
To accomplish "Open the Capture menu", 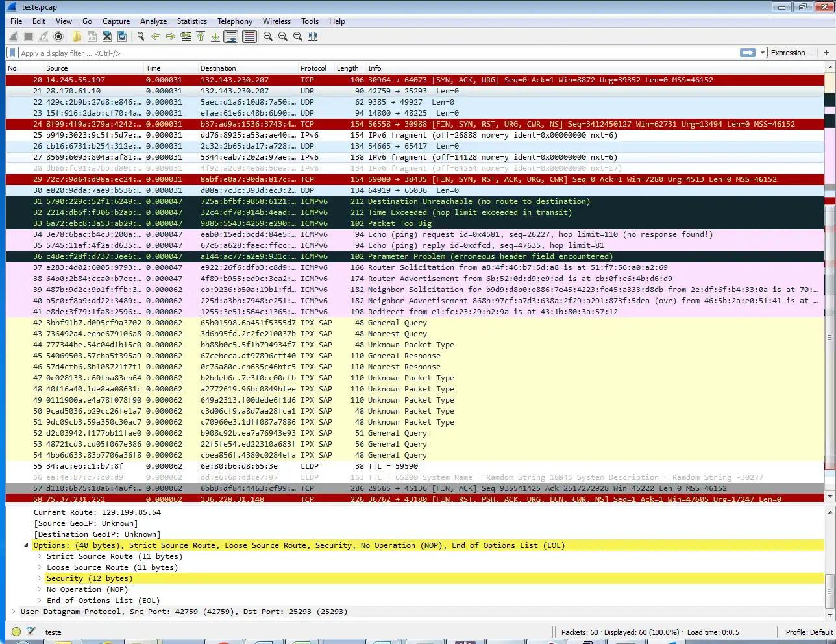I will click(116, 21).
